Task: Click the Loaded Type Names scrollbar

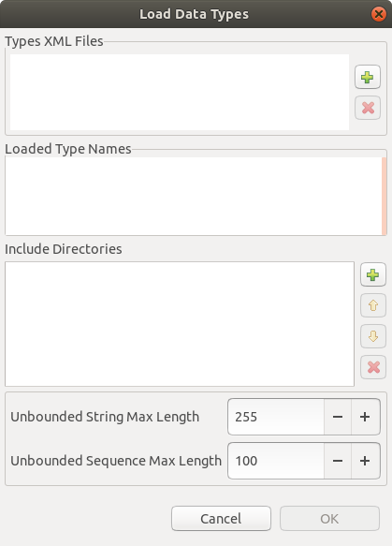Action: coord(384,197)
